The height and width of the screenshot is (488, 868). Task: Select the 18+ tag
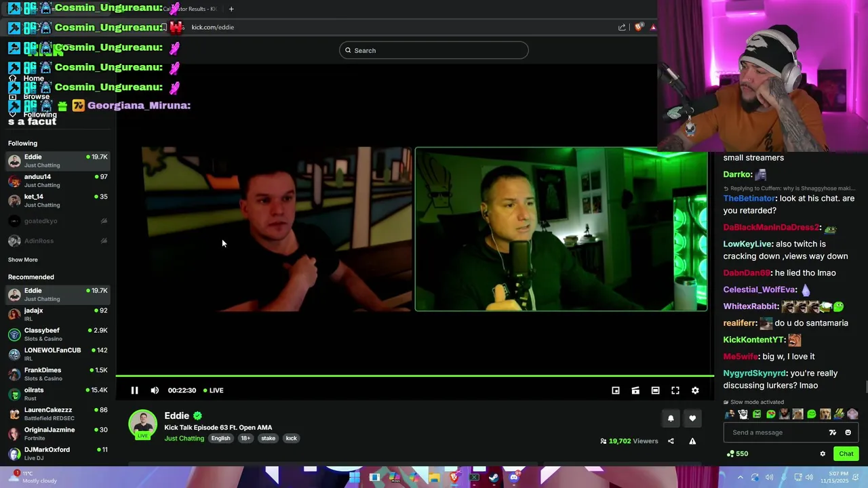pos(245,439)
